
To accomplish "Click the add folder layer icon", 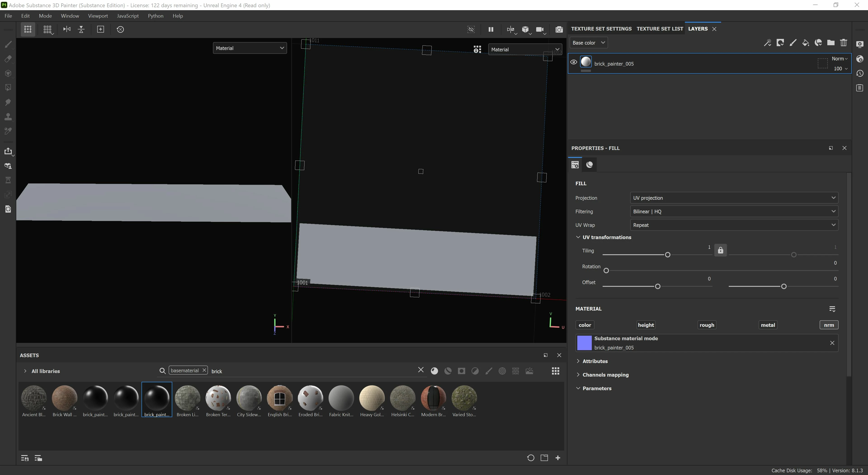I will [831, 43].
